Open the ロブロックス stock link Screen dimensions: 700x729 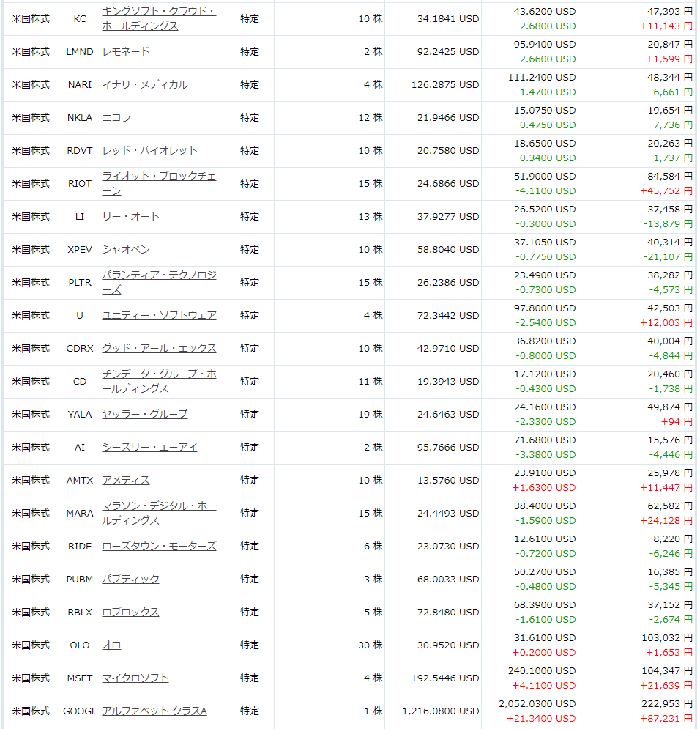[x=130, y=613]
